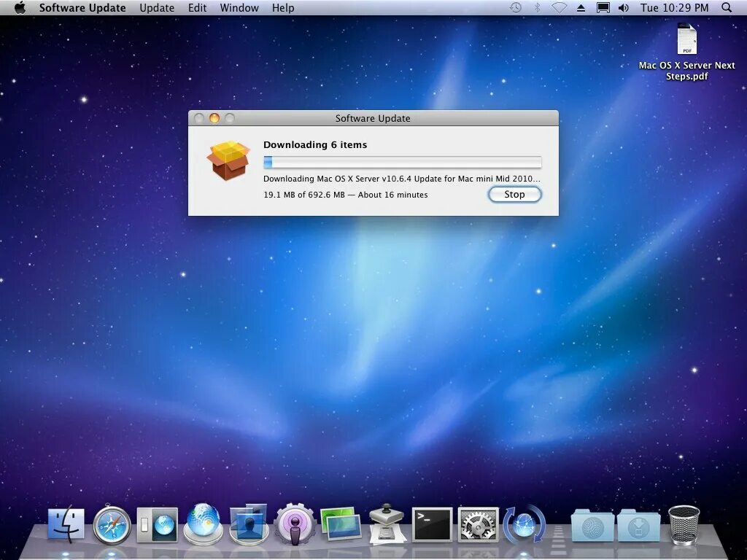The width and height of the screenshot is (747, 560).
Task: Open the Software Update application menu
Action: [x=82, y=8]
